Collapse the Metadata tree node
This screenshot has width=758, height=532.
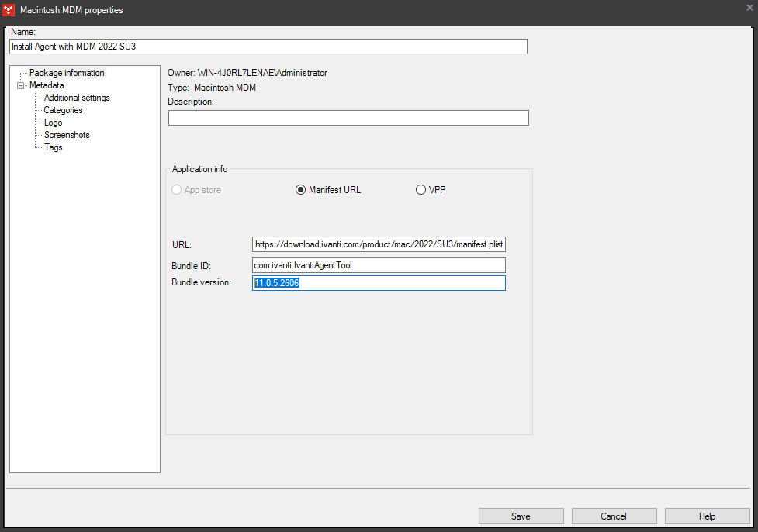point(20,85)
